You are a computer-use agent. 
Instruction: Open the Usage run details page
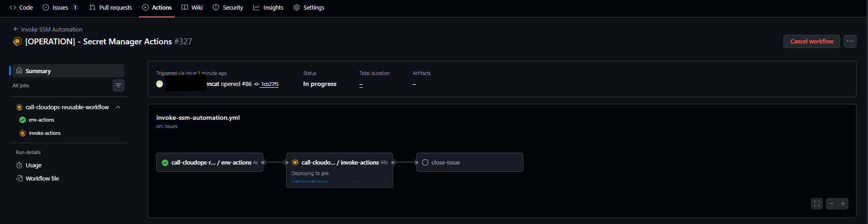[x=33, y=165]
